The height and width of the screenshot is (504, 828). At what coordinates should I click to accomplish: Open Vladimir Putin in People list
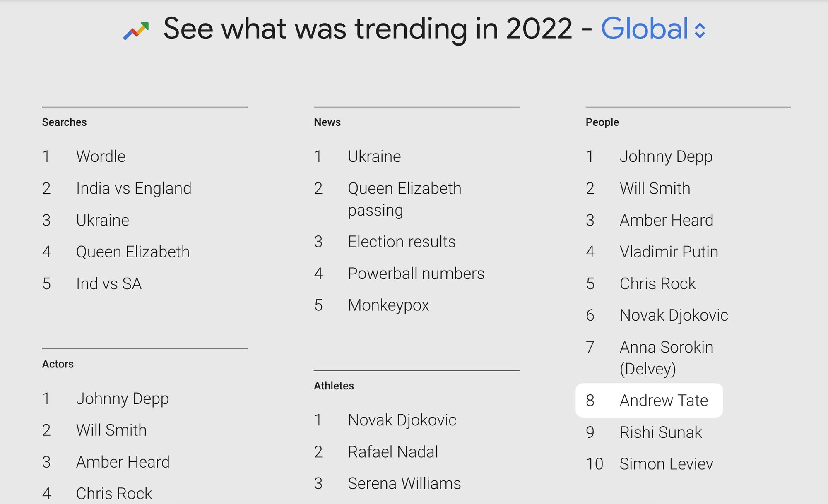point(669,252)
